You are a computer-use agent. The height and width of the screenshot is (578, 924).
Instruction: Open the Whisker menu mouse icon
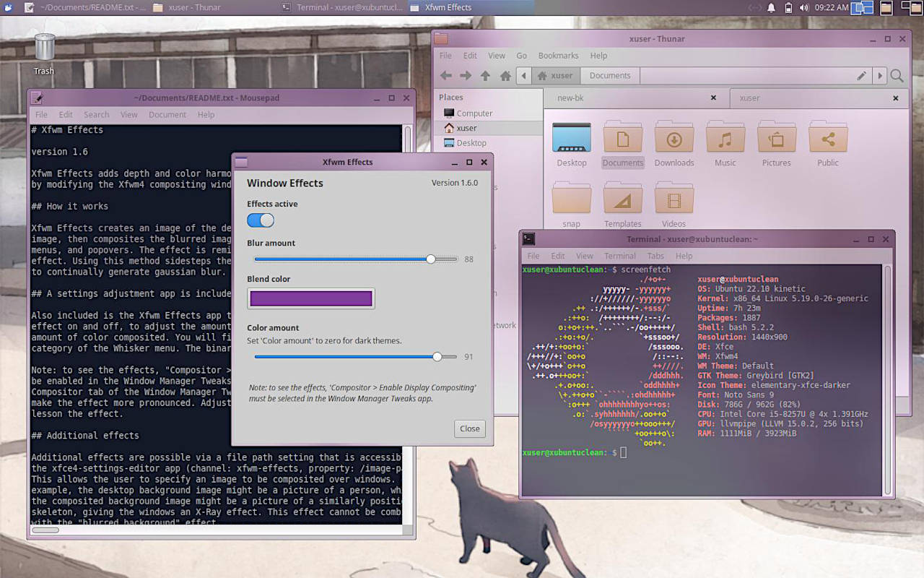pos(9,7)
